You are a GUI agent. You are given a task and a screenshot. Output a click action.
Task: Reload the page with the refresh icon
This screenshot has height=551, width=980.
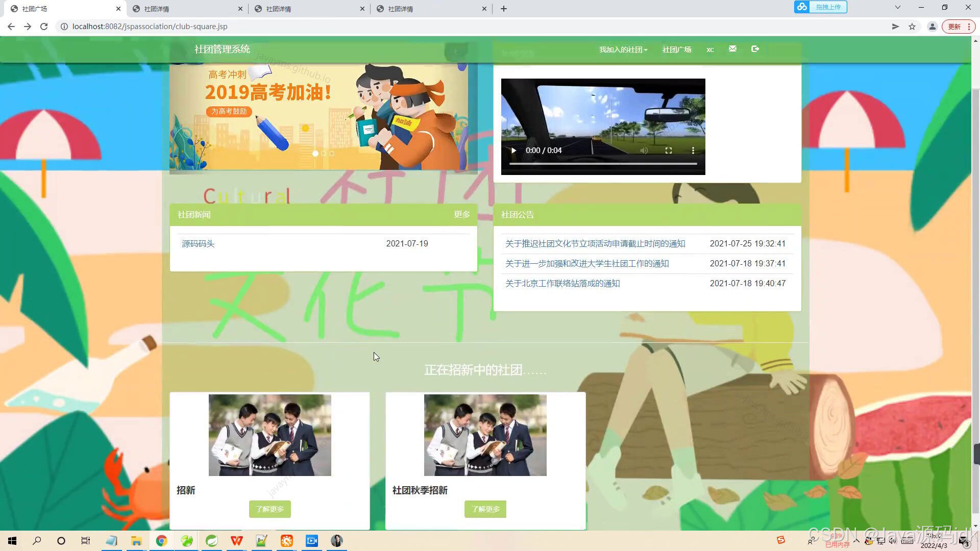click(x=44, y=26)
